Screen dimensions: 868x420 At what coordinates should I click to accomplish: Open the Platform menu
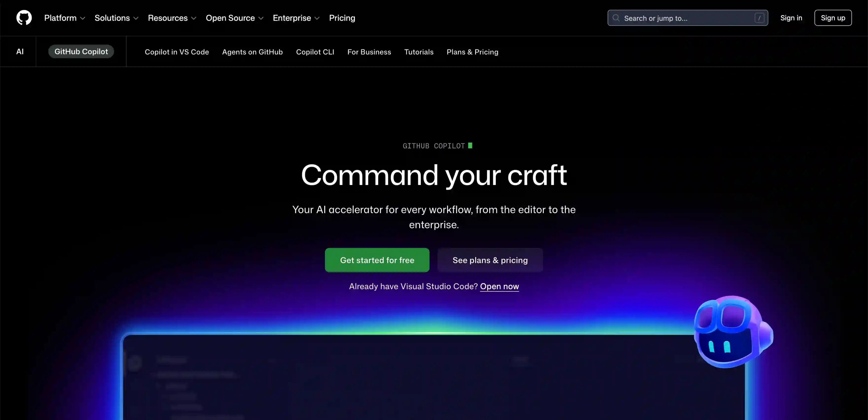(x=64, y=18)
